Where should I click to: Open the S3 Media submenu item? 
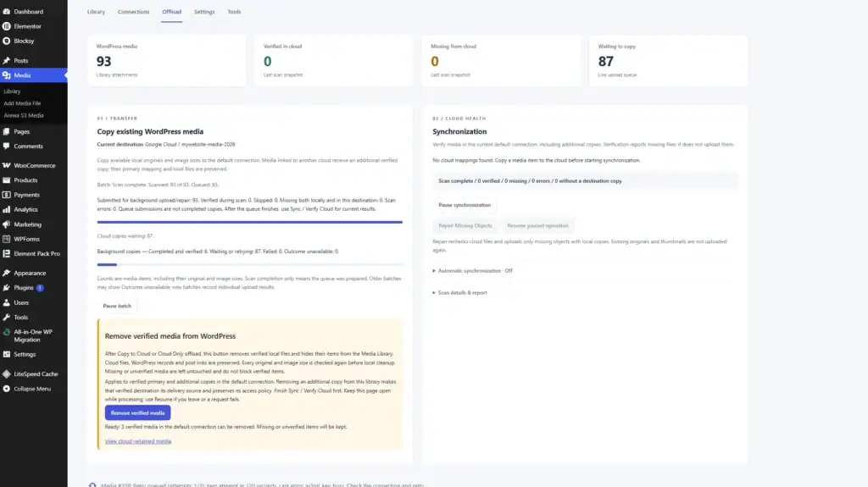(23, 116)
